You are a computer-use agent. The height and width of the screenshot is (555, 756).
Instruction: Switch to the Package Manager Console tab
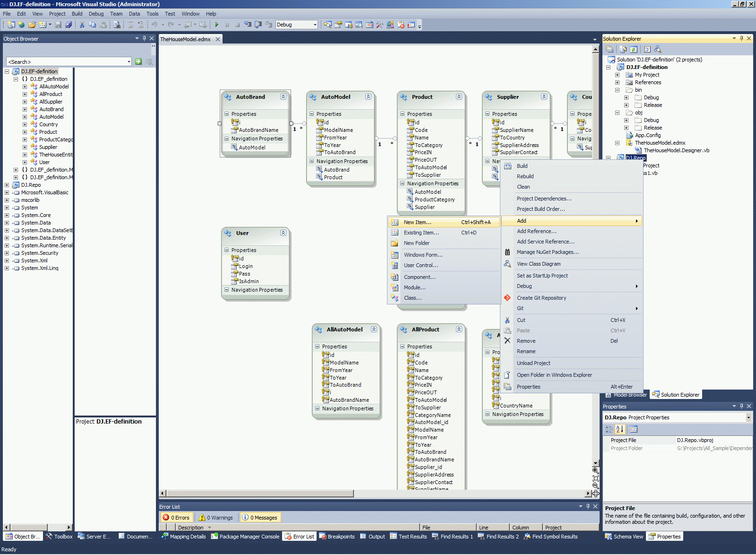click(245, 537)
